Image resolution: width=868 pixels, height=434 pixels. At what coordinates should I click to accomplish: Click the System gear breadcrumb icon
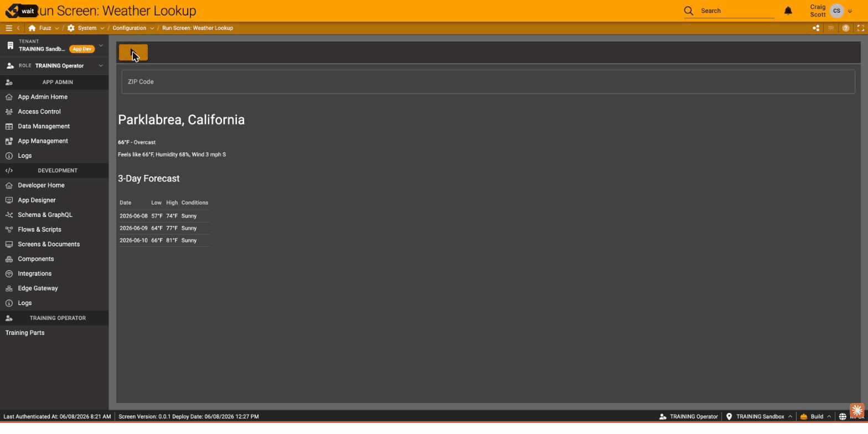71,28
